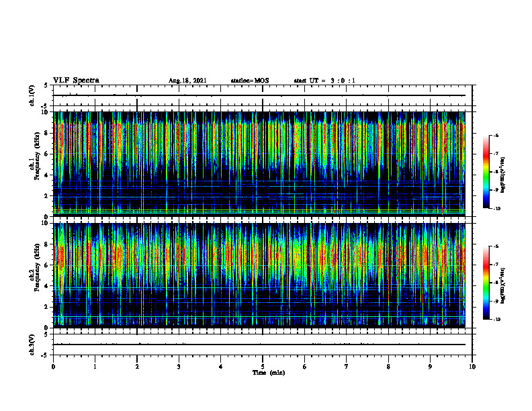Viewport: 532px width, 411px height.
Task: Click the "10" minute tick on the time axis
Action: [x=472, y=367]
